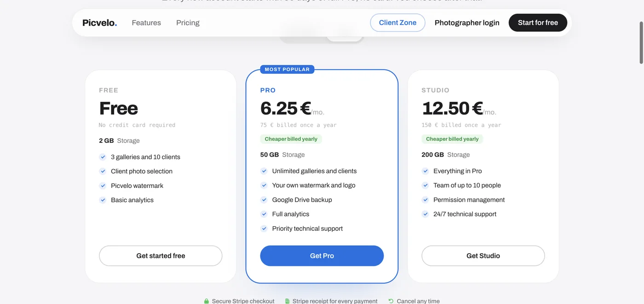
Task: Click the Start for free button
Action: [x=538, y=23]
